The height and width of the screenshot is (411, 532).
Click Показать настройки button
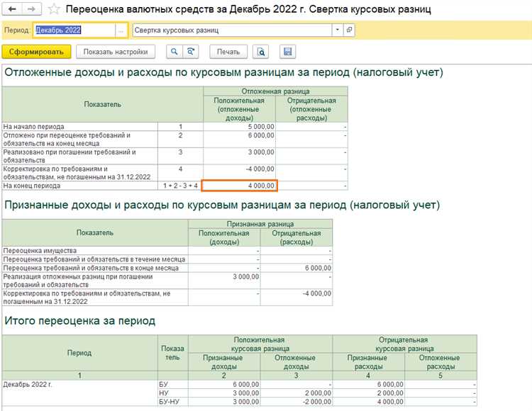point(116,52)
